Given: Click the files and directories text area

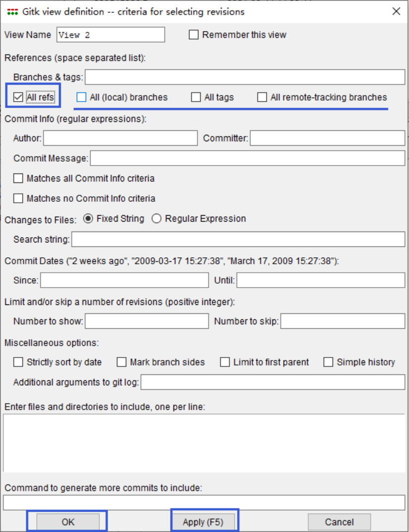Looking at the screenshot, I should coord(204,443).
